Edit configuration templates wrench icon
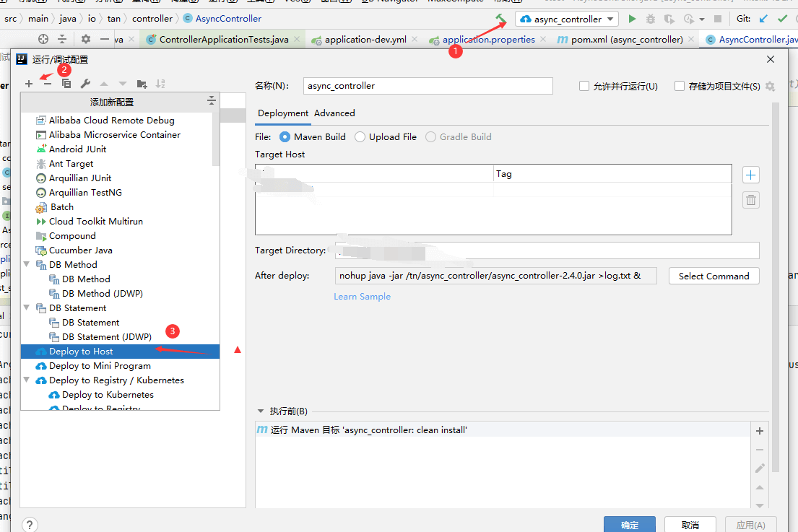 (85, 84)
